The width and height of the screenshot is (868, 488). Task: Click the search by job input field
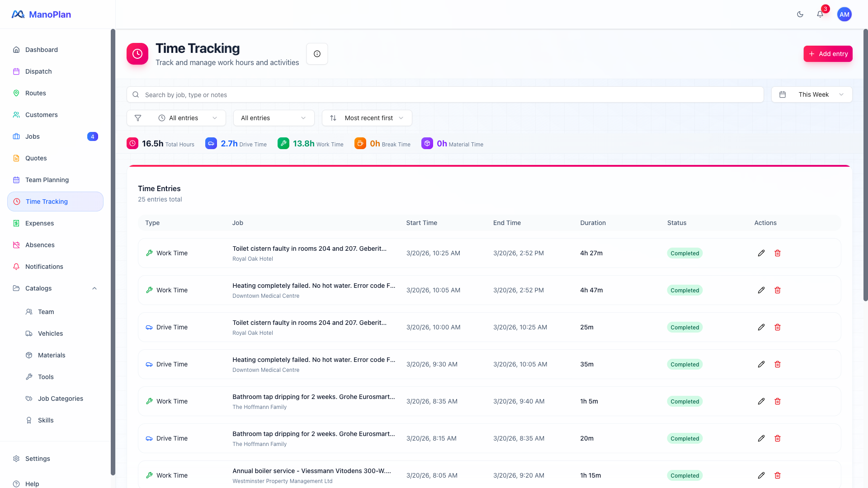coord(445,95)
